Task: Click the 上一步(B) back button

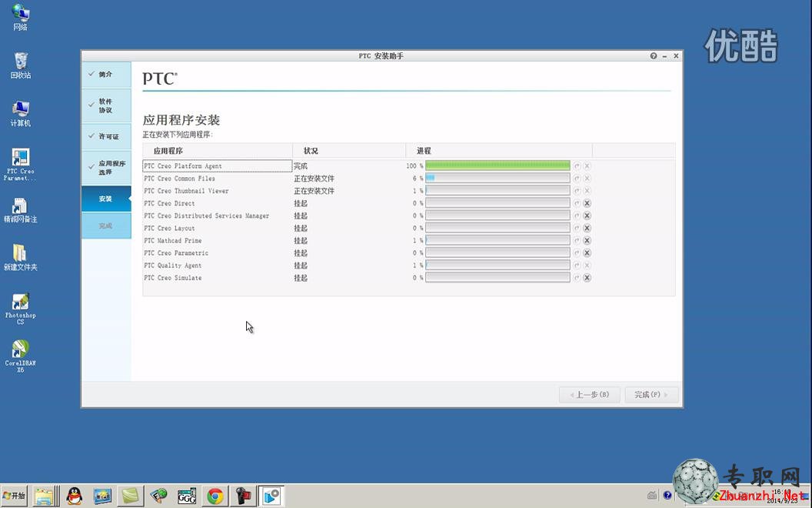Action: 589,395
